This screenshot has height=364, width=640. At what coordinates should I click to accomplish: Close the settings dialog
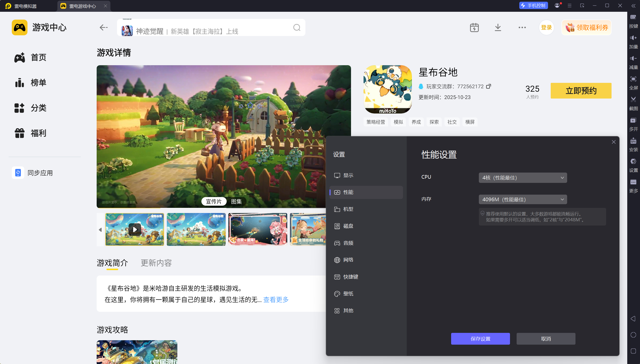point(614,142)
